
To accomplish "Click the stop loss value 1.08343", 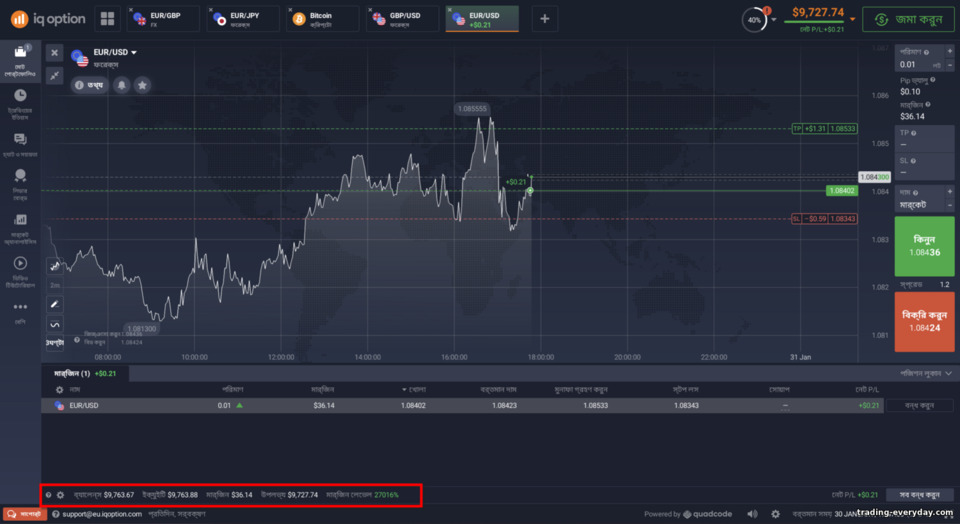I will pyautogui.click(x=686, y=406).
